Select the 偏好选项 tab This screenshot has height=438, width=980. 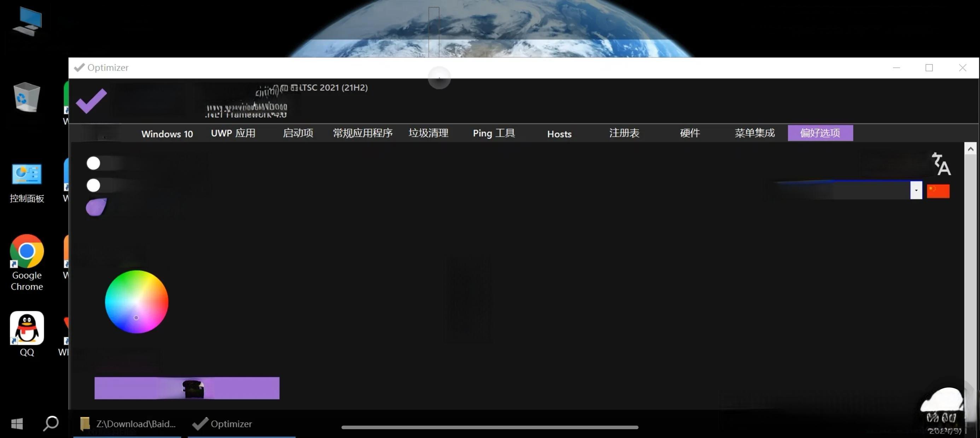click(820, 133)
